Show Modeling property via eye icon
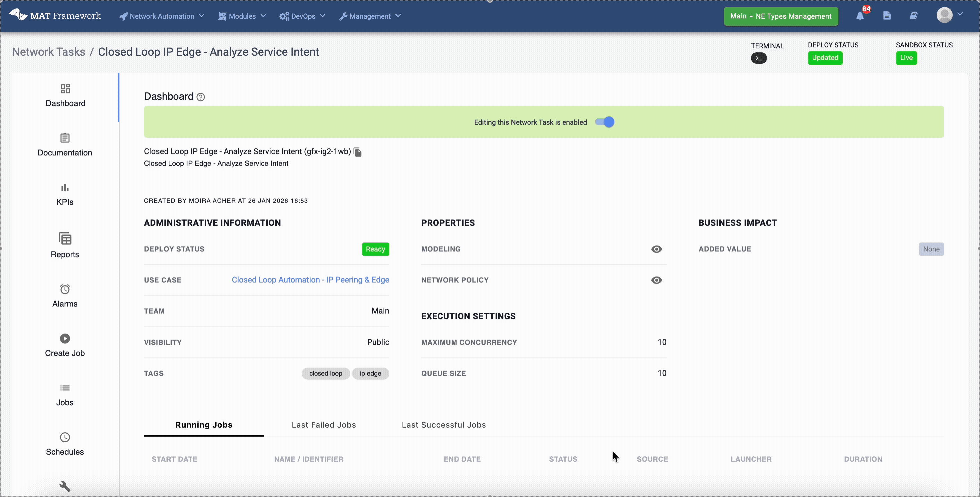This screenshot has width=980, height=497. pos(656,249)
